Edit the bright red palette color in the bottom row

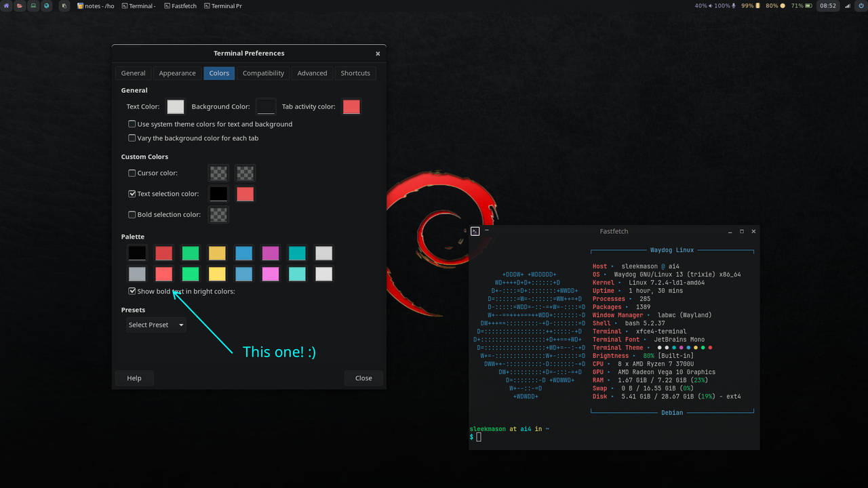[163, 274]
